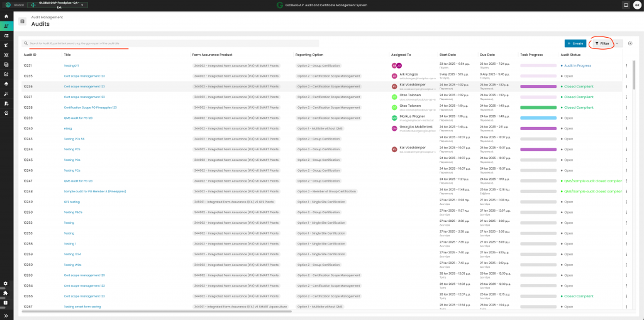Viewport: 644px width, 320px height.
Task: Open the GK user avatar menu
Action: click(x=636, y=5)
